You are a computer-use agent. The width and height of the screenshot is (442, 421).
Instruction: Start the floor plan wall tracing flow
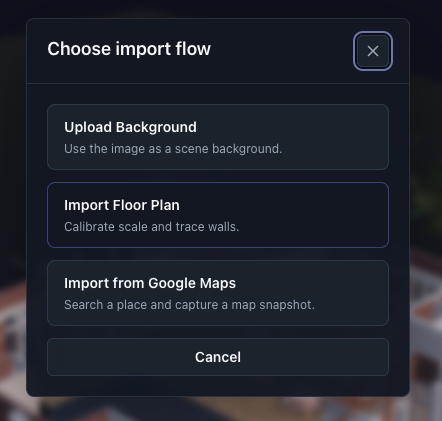click(218, 215)
